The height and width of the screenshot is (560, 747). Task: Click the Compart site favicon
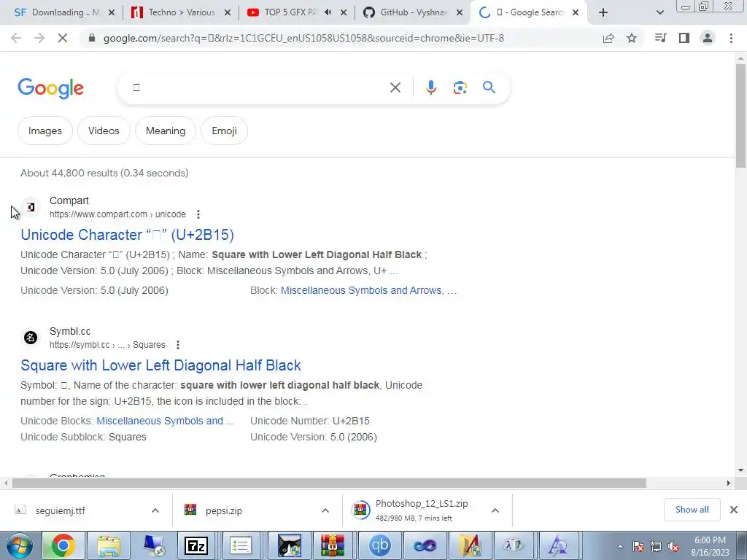(31, 207)
